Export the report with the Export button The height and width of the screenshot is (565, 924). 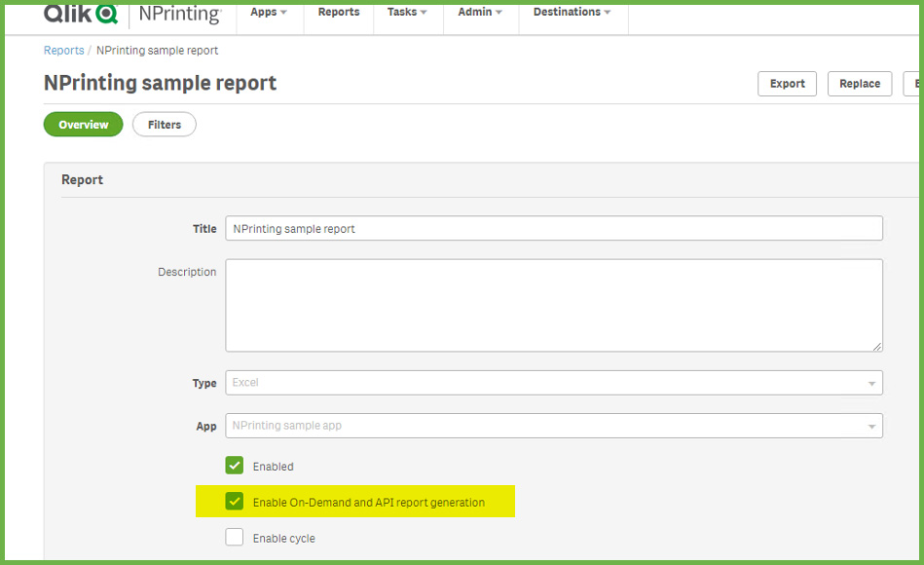(x=788, y=84)
